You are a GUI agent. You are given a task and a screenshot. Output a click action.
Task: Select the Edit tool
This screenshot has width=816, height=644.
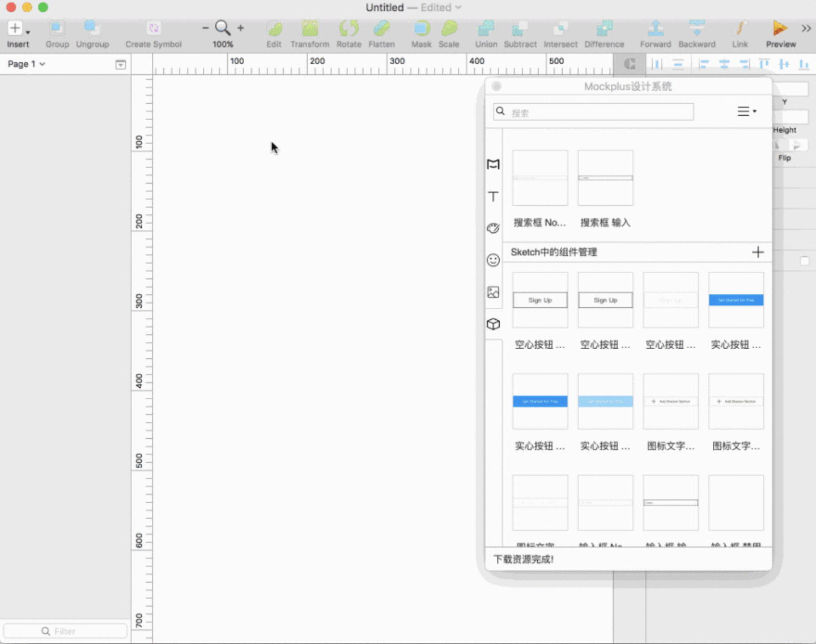tap(274, 28)
